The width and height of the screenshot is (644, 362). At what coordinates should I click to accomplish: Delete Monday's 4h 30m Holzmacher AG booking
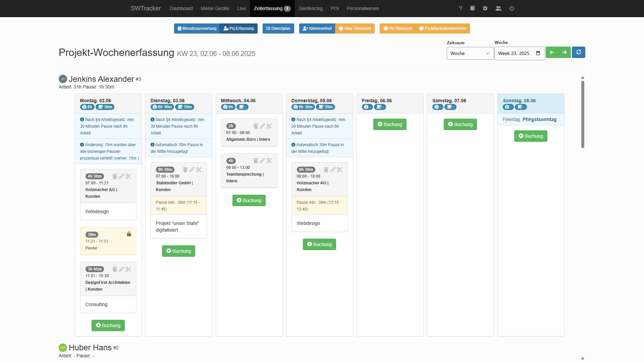pyautogui.click(x=115, y=176)
